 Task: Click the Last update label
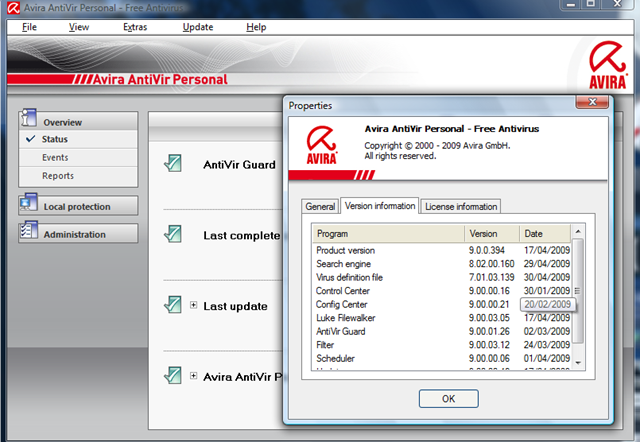236,306
